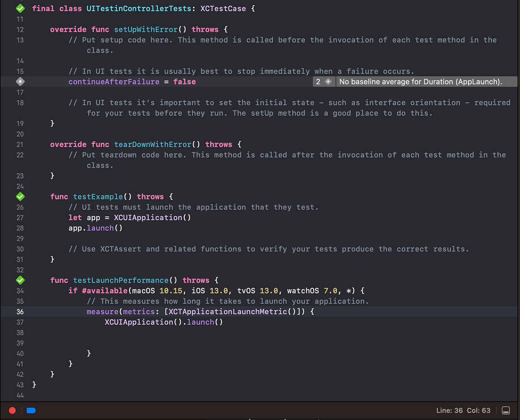Click the XCUIApplication identifier on line 27
Screen dimensions: 520x420
point(147,217)
